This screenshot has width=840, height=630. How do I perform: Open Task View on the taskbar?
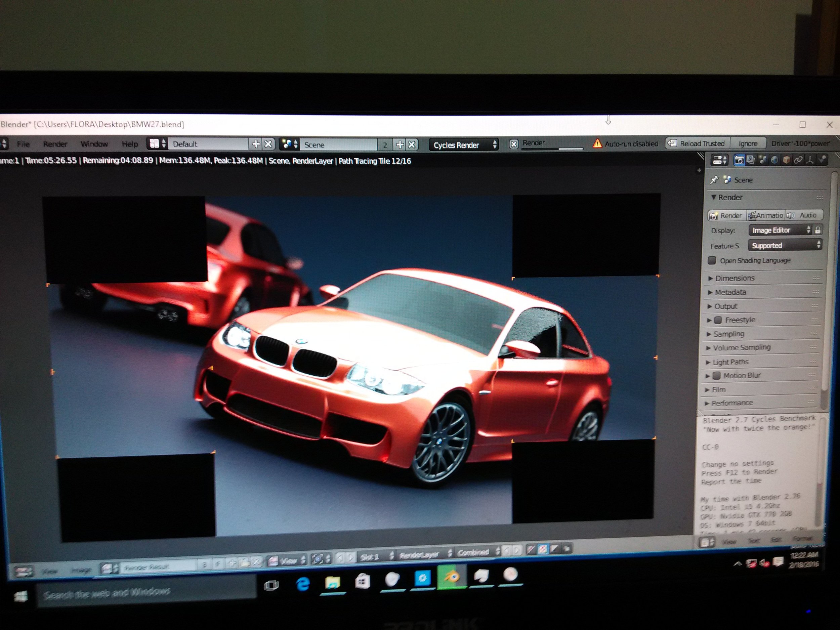click(x=271, y=585)
